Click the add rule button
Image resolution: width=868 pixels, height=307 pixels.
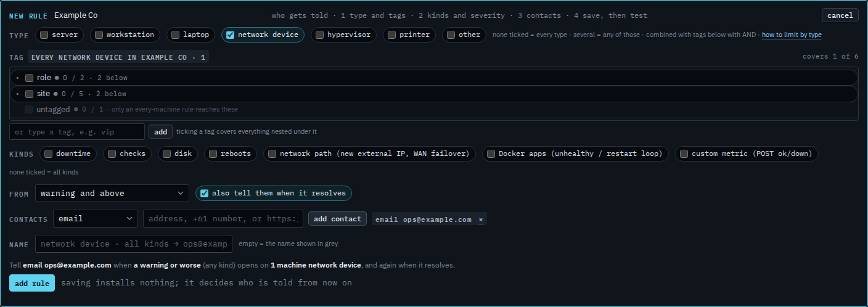point(32,283)
